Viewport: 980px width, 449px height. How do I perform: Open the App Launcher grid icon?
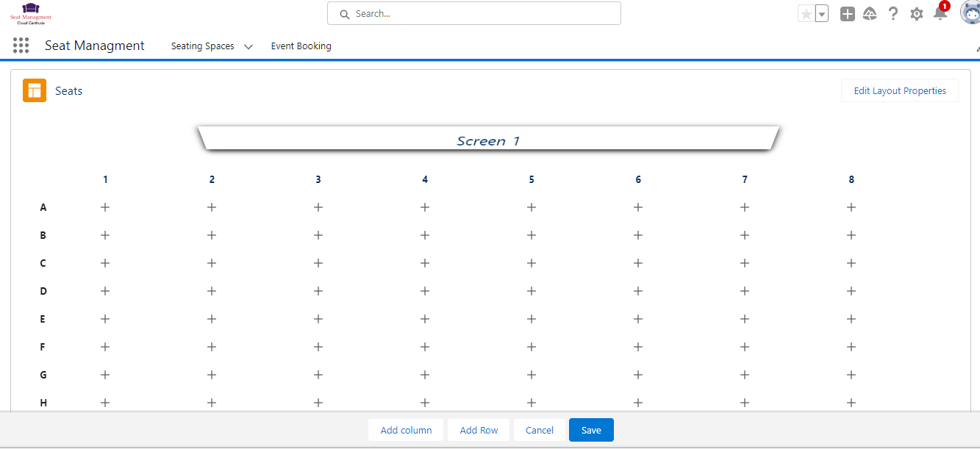pyautogui.click(x=21, y=46)
